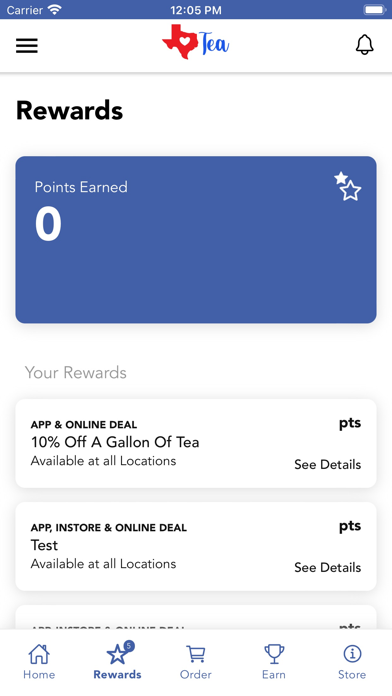Viewport: 392px width, 696px height.
Task: Tap the stars icon on points card
Action: click(x=348, y=186)
